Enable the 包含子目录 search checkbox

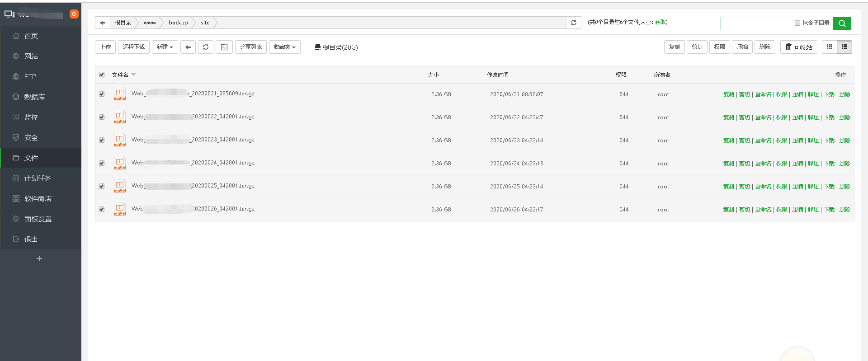pyautogui.click(x=797, y=23)
